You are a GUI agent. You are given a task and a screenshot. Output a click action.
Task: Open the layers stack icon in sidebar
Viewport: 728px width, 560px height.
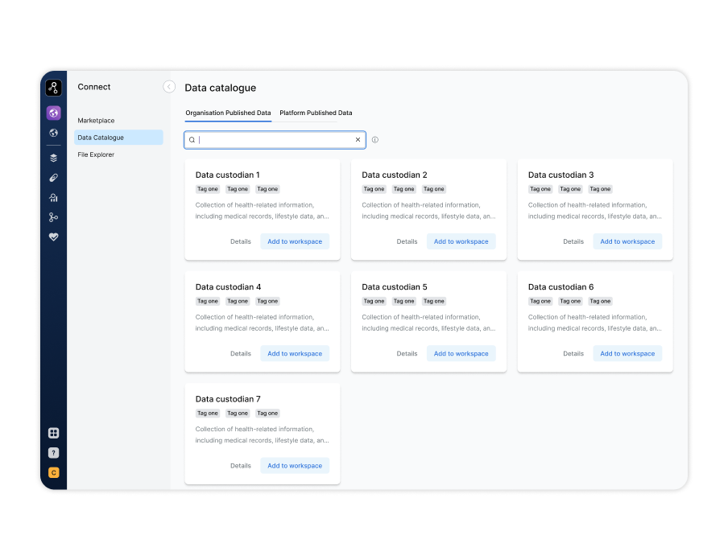point(53,158)
